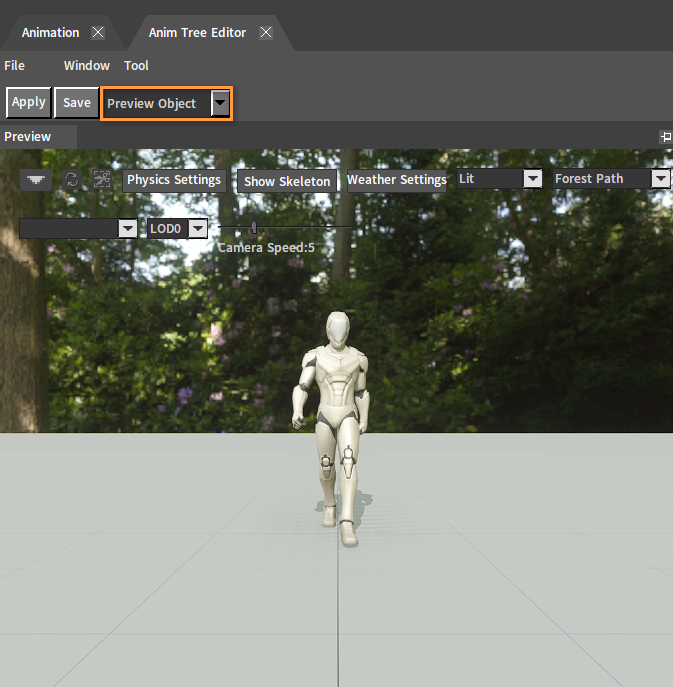Open the Preview Object dropdown

click(x=221, y=104)
